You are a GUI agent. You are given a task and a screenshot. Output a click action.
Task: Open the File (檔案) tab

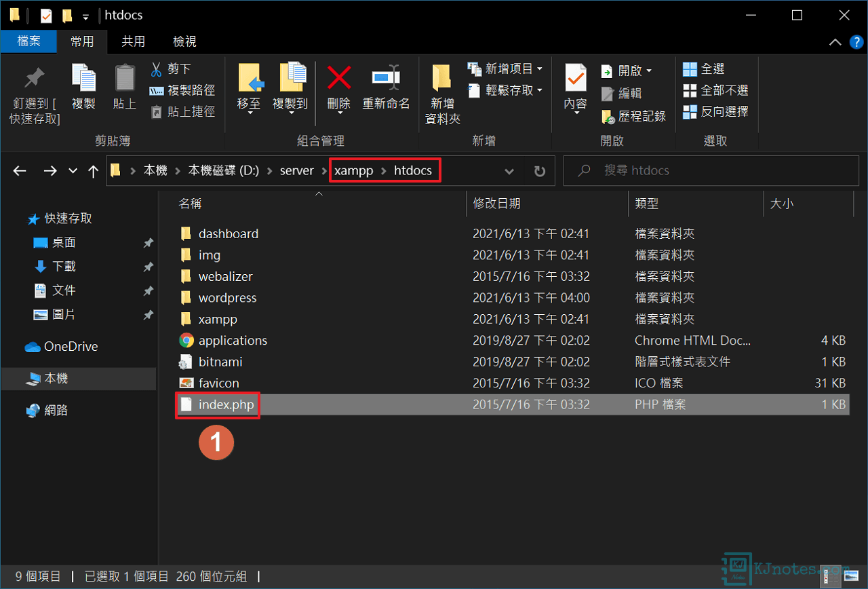coord(28,41)
